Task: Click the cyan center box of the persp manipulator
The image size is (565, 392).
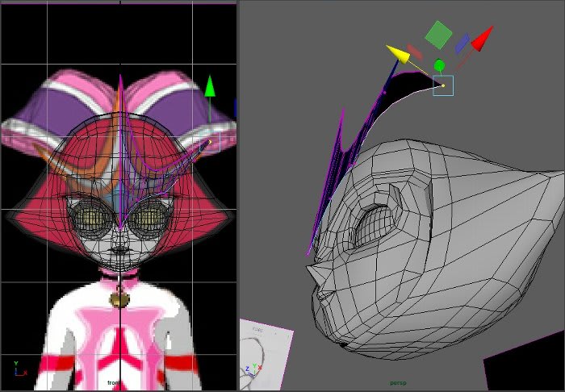Action: point(443,85)
